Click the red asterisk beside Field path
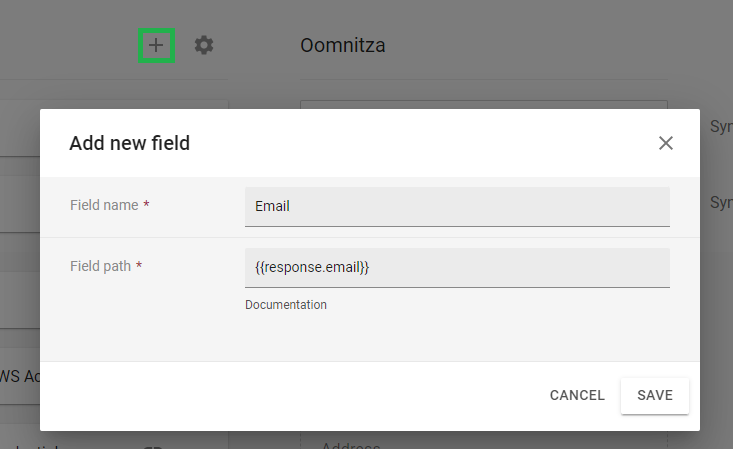 pyautogui.click(x=139, y=265)
